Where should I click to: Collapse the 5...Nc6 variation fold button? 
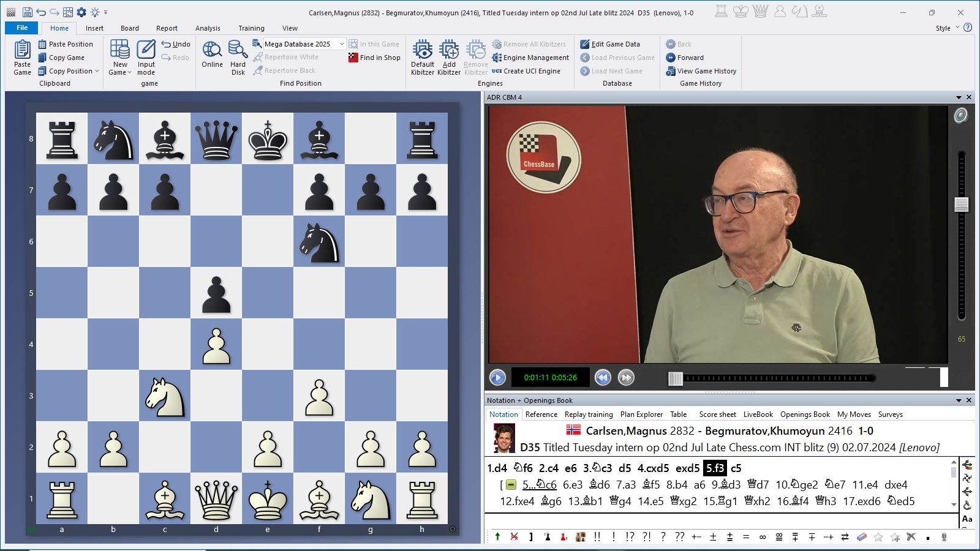(511, 485)
